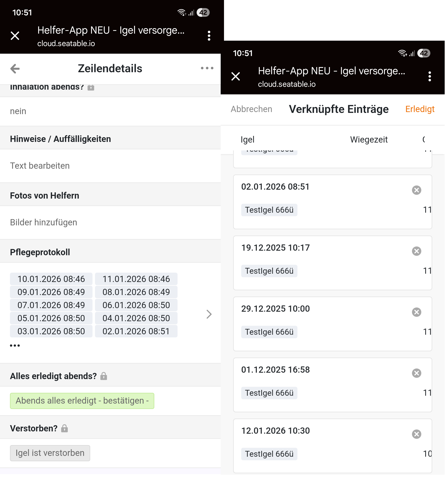The image size is (448, 498).
Task: Remove the linked entry 01.12.2025 16:58
Action: (x=416, y=373)
